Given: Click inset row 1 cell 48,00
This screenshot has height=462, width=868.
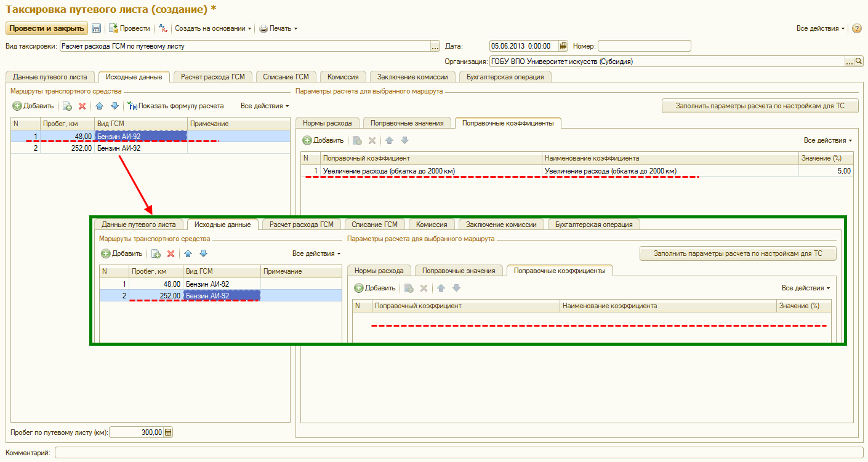Looking at the screenshot, I should tap(156, 284).
